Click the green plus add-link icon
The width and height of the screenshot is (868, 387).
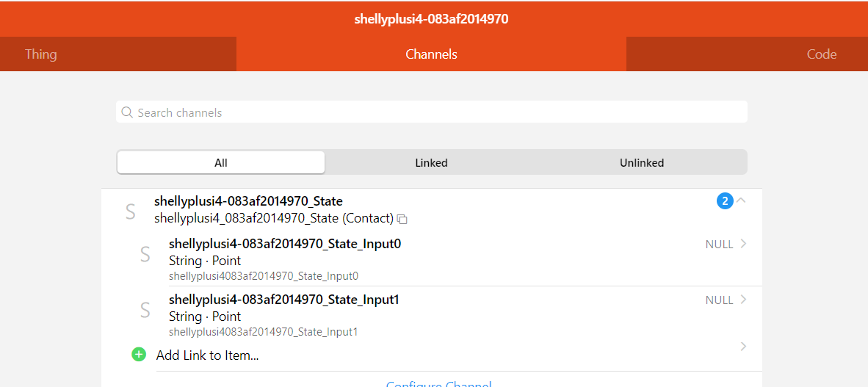pos(139,355)
